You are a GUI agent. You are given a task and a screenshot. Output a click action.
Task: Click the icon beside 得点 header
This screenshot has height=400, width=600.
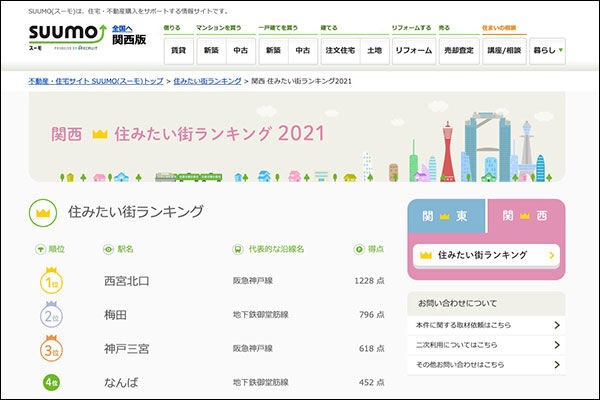click(x=359, y=250)
